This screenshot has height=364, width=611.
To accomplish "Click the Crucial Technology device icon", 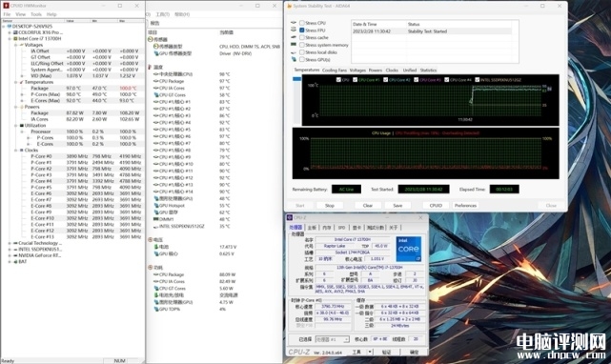I will pyautogui.click(x=15, y=243).
